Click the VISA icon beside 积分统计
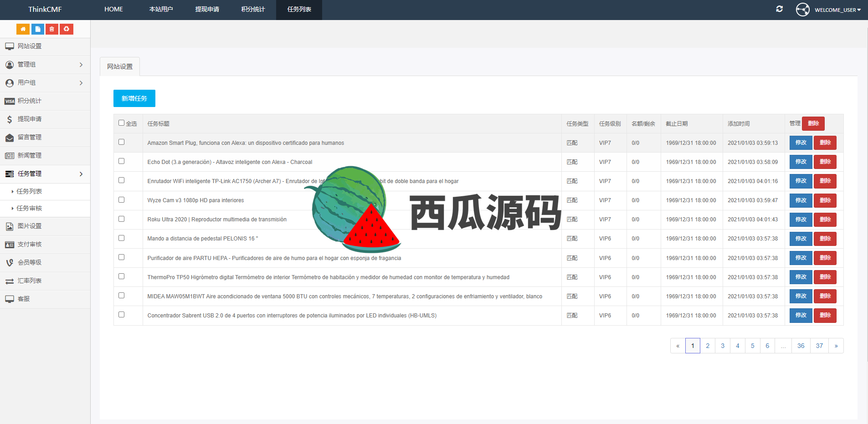Image resolution: width=868 pixels, height=424 pixels. click(x=10, y=101)
